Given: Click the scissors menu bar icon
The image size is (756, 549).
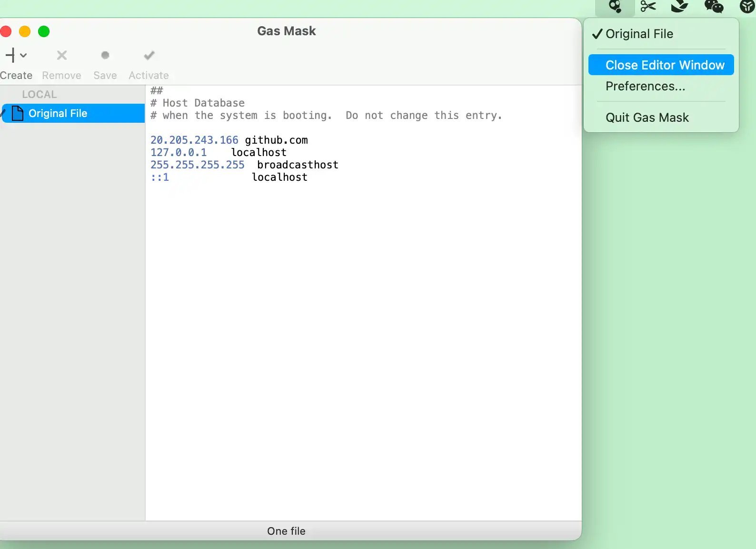Looking at the screenshot, I should click(x=648, y=7).
